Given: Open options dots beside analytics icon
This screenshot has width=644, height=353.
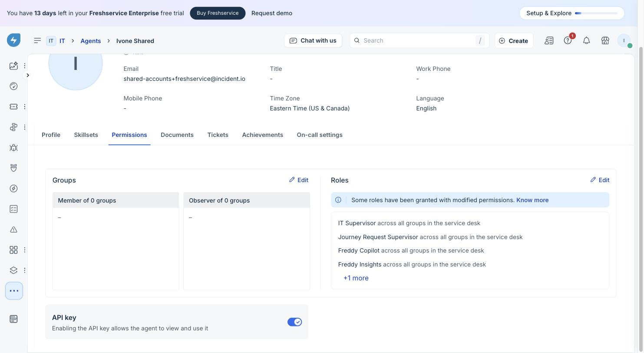Looking at the screenshot, I should (x=25, y=66).
